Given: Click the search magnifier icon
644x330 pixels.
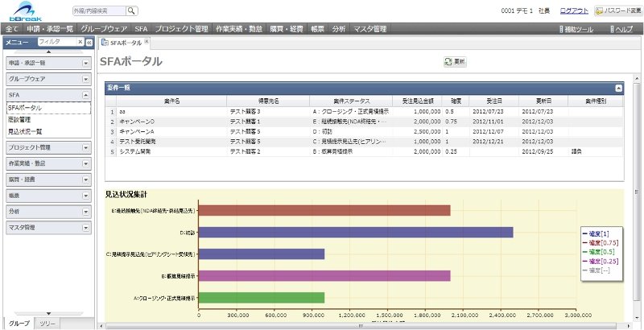Looking at the screenshot, I should 131,11.
